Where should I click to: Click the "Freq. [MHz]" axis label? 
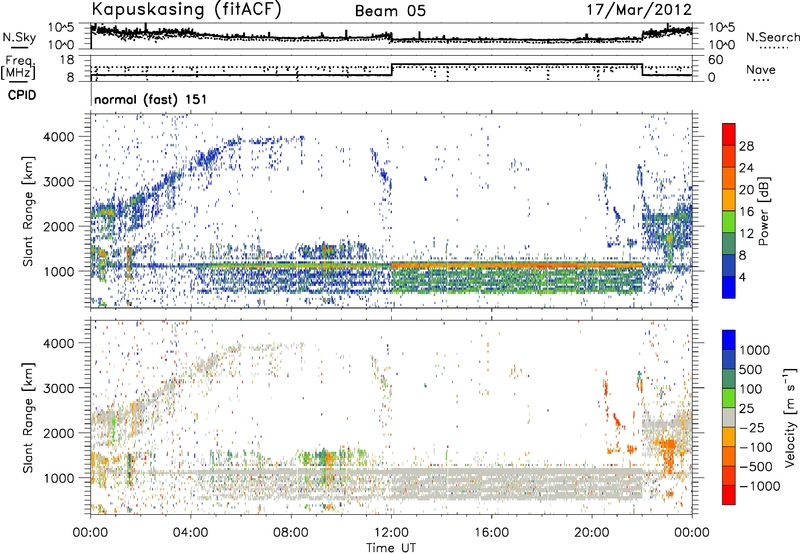[x=18, y=68]
